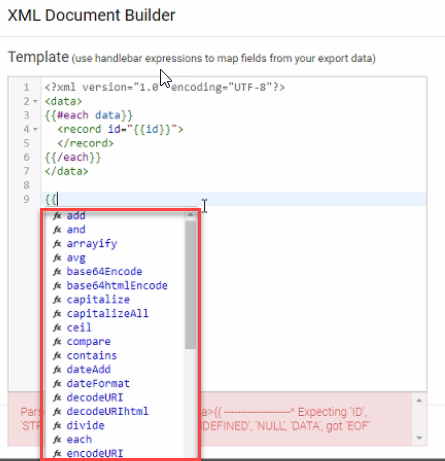The height and width of the screenshot is (461, 445).
Task: Click the fx icon beside contains
Action: coord(57,356)
